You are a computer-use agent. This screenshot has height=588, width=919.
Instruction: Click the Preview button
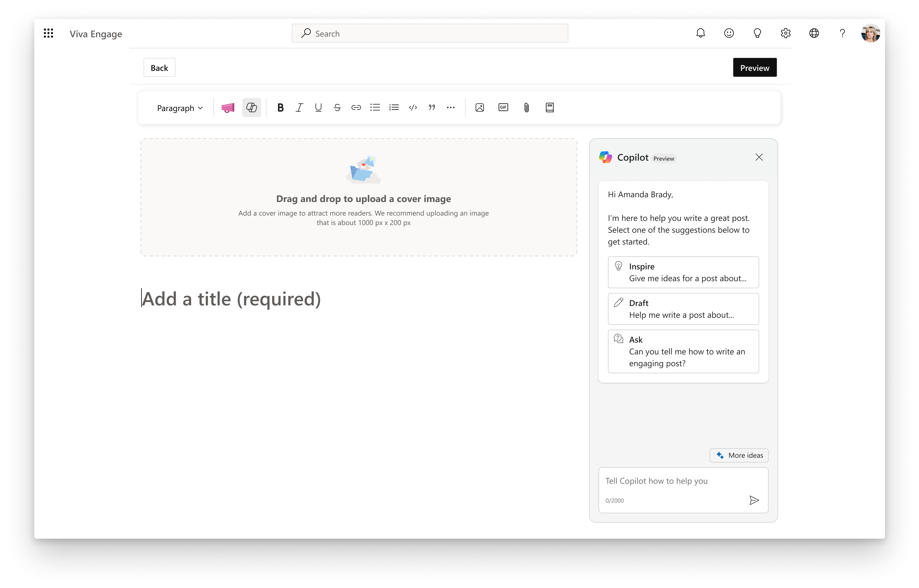pyautogui.click(x=755, y=68)
